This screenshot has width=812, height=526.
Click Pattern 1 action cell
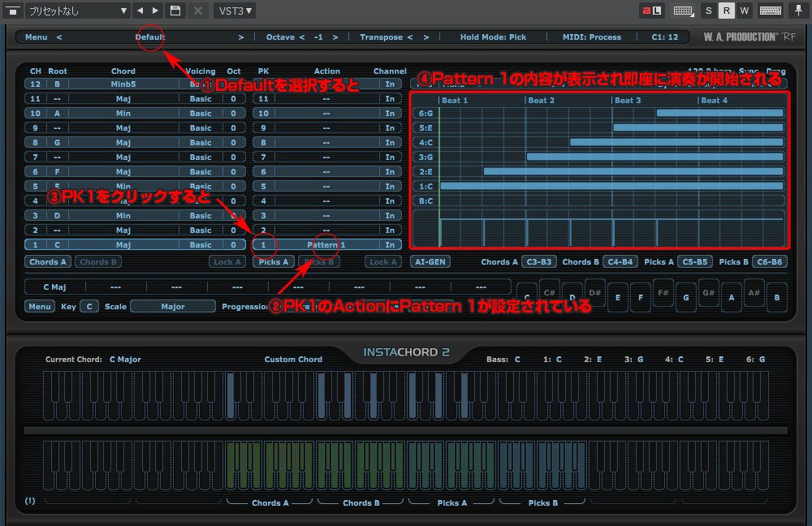326,245
